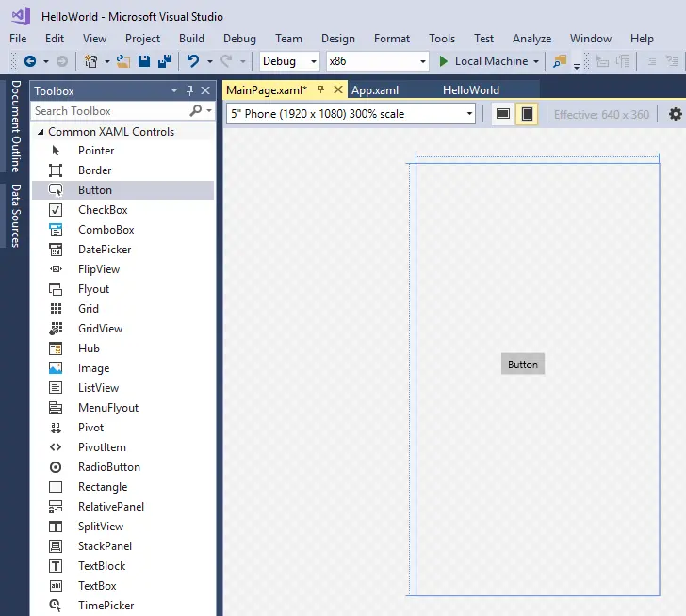Click the green Start debugging play icon
Image resolution: width=686 pixels, height=616 pixels.
tap(443, 61)
